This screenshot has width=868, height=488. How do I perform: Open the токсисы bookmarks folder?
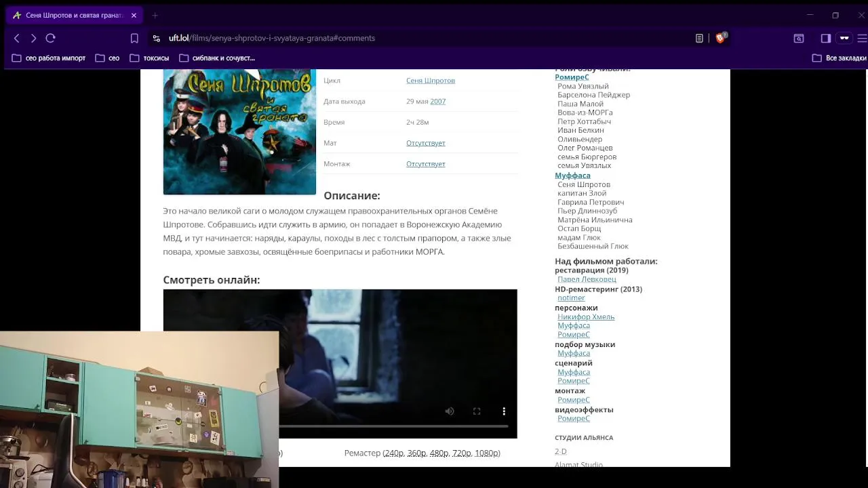[149, 58]
